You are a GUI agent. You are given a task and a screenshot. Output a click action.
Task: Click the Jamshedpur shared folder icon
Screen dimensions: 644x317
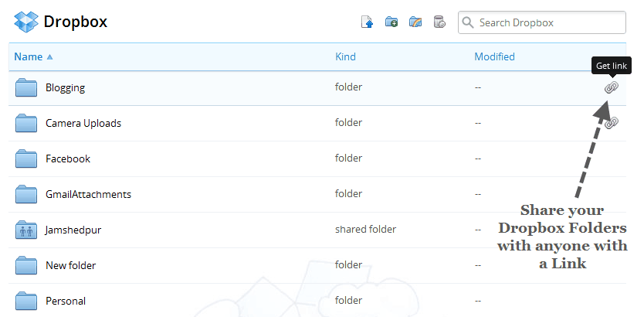27,230
